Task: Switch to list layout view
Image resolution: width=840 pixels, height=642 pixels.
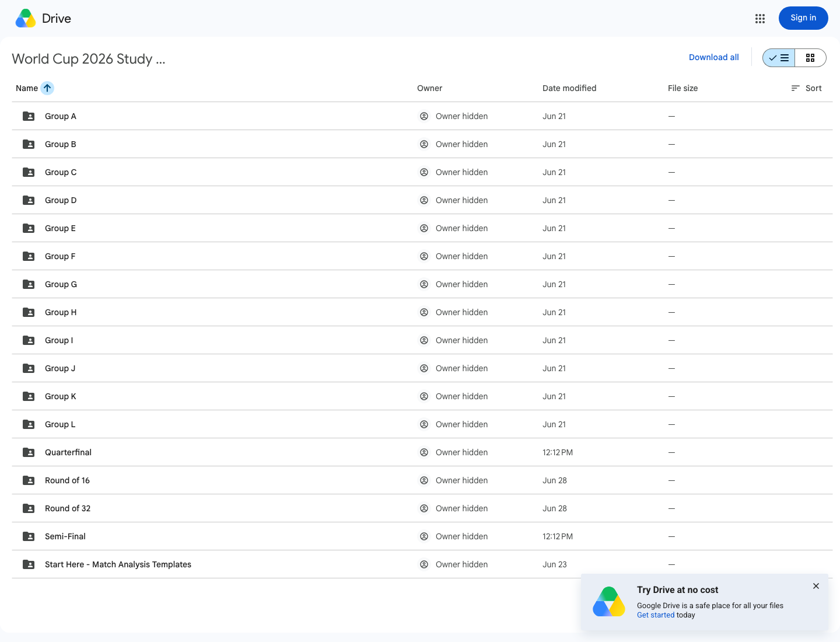Action: pos(779,58)
